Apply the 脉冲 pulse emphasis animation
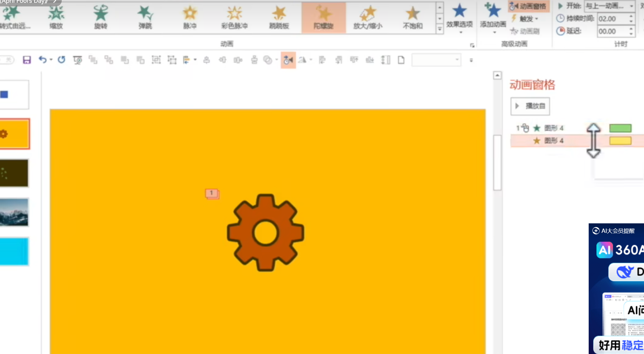Viewport: 644px width, 354px height. point(190,17)
